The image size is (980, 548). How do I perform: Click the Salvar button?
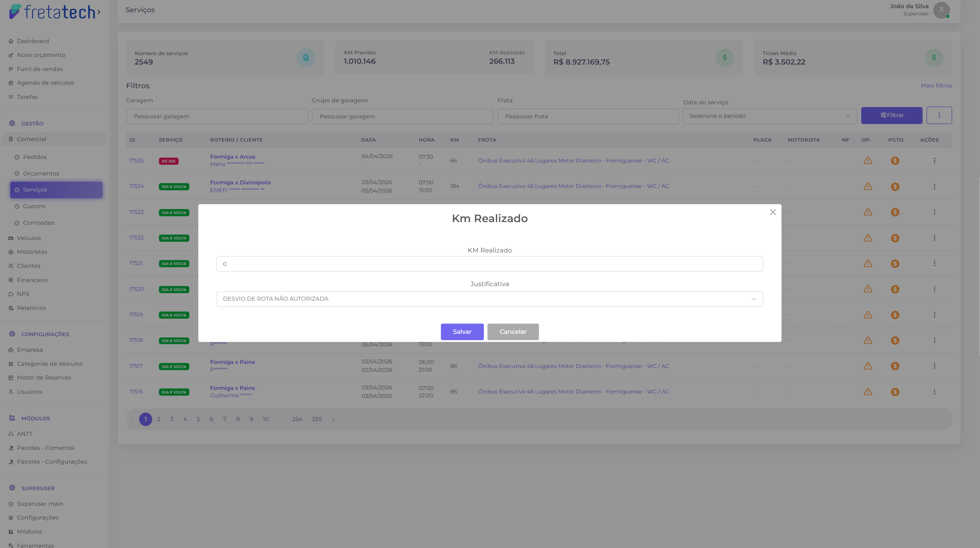pos(462,332)
